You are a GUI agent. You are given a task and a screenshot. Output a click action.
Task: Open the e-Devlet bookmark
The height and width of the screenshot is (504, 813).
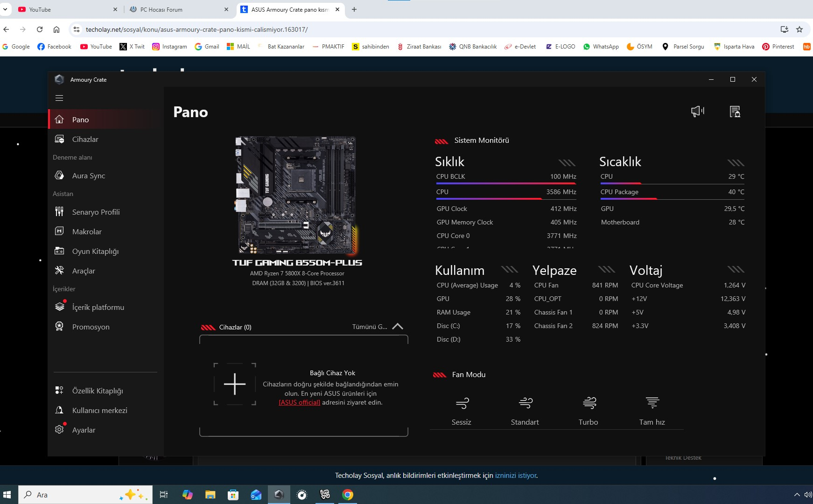(x=520, y=47)
